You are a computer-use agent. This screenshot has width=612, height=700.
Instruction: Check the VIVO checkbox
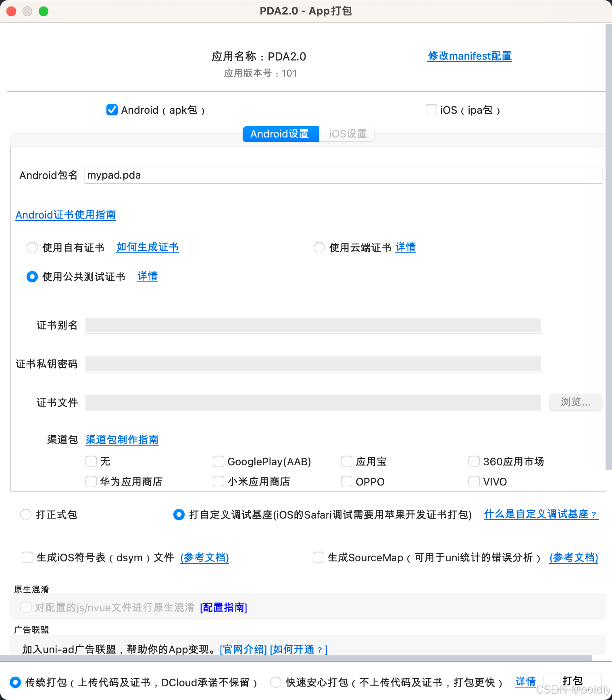pyautogui.click(x=474, y=481)
